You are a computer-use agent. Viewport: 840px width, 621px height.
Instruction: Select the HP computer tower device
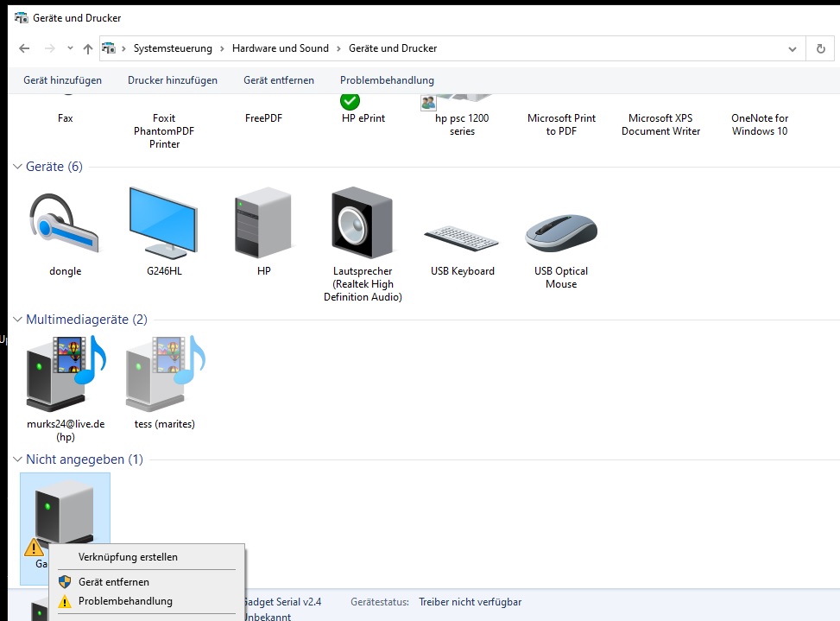click(263, 223)
